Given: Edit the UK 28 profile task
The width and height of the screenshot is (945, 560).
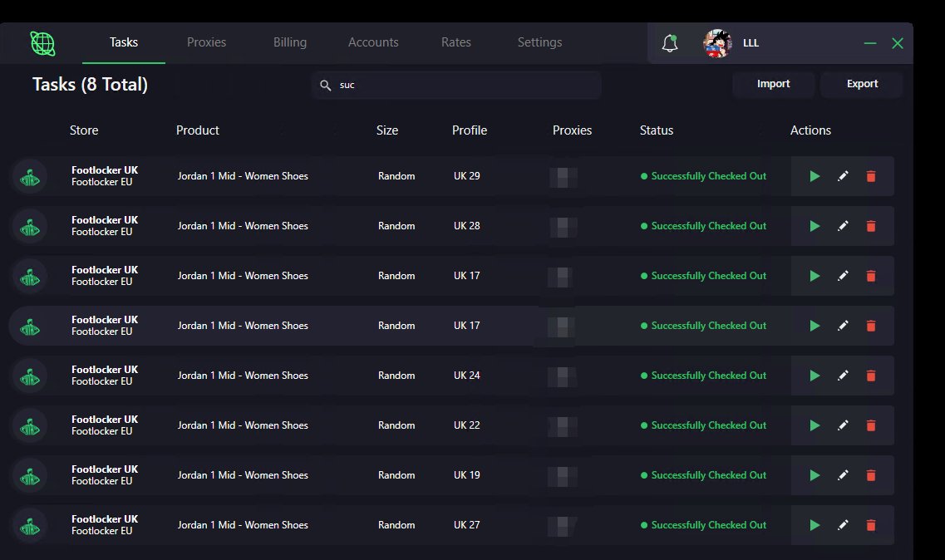Looking at the screenshot, I should tap(843, 226).
